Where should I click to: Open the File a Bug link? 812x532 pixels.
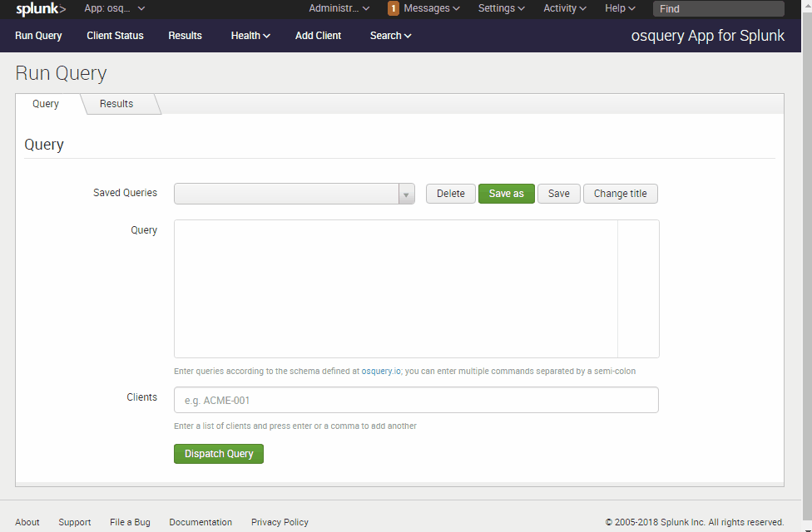[130, 522]
